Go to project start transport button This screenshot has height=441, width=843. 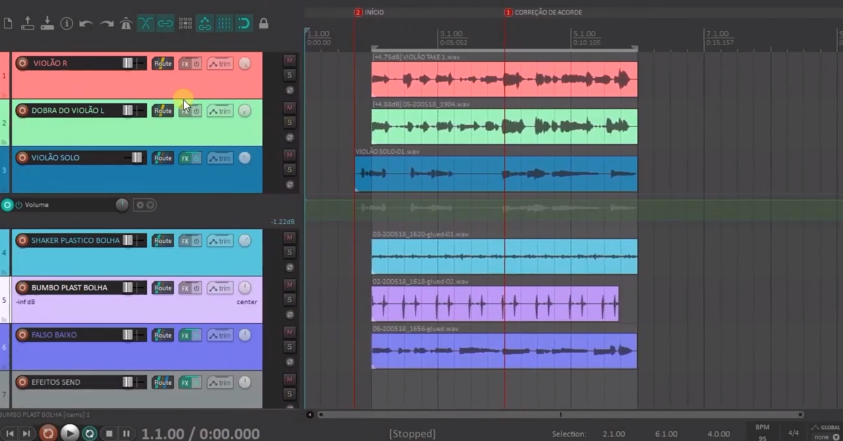(x=10, y=433)
